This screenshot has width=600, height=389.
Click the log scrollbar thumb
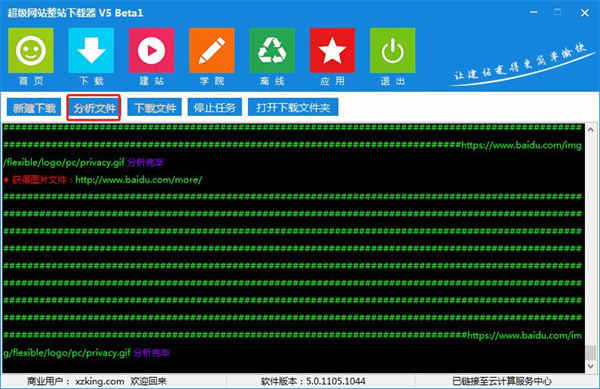[590, 352]
